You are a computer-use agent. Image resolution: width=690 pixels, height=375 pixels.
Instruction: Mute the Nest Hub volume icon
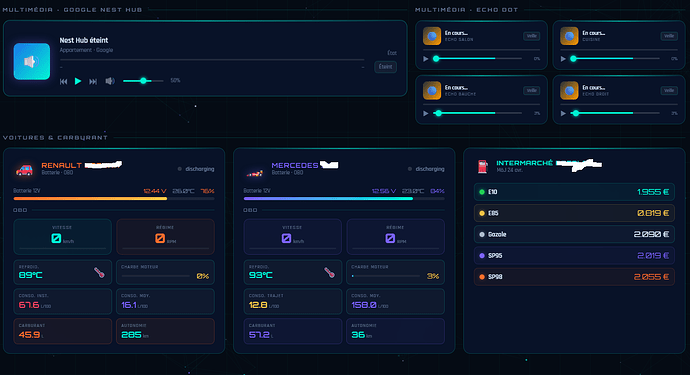(x=110, y=81)
